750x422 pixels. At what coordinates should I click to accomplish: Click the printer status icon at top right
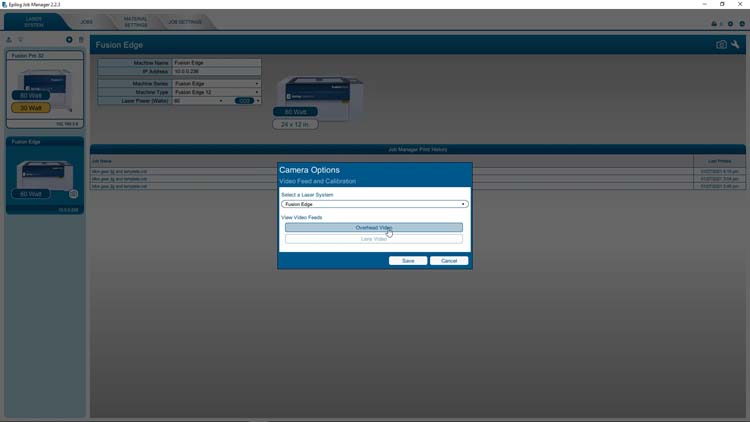pos(714,23)
